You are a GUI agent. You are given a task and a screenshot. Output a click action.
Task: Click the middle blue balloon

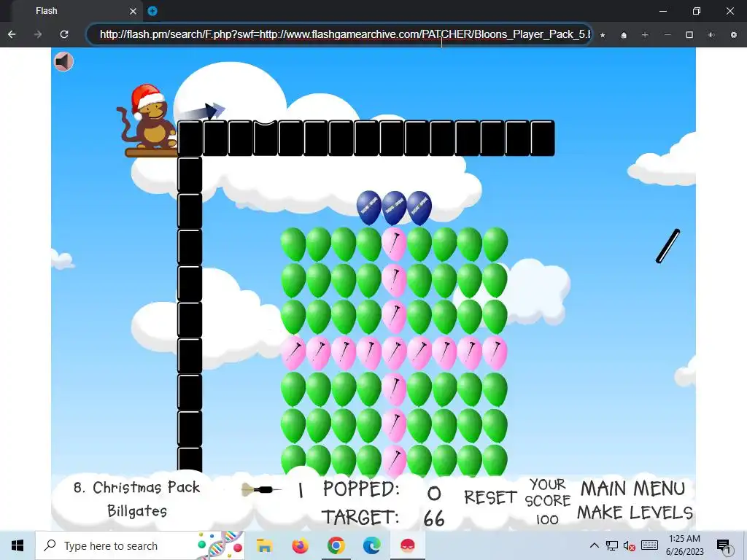coord(394,208)
